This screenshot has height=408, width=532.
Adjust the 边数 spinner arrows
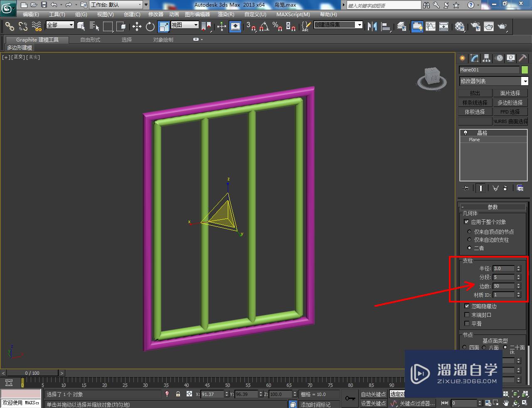click(518, 286)
